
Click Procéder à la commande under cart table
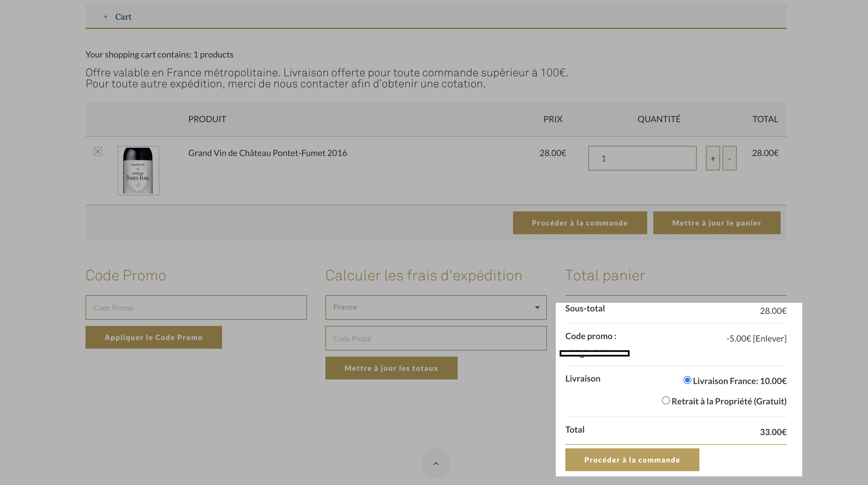(x=580, y=223)
